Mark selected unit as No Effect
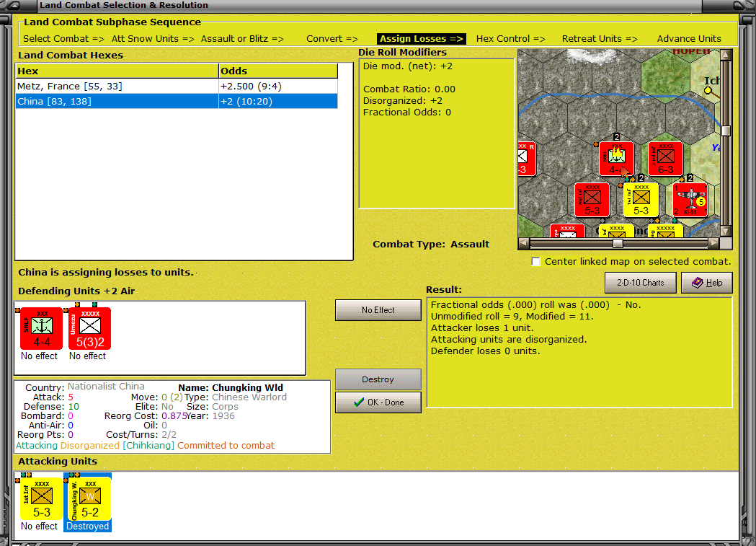 point(378,310)
